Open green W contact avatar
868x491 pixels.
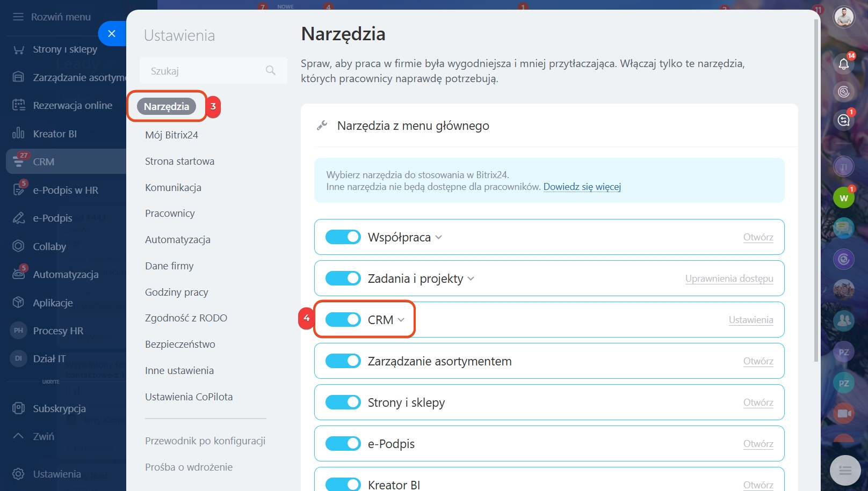tap(844, 198)
